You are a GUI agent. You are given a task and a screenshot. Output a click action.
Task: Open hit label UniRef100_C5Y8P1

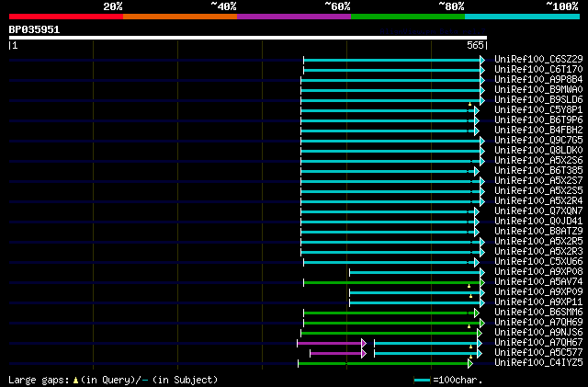coord(538,110)
